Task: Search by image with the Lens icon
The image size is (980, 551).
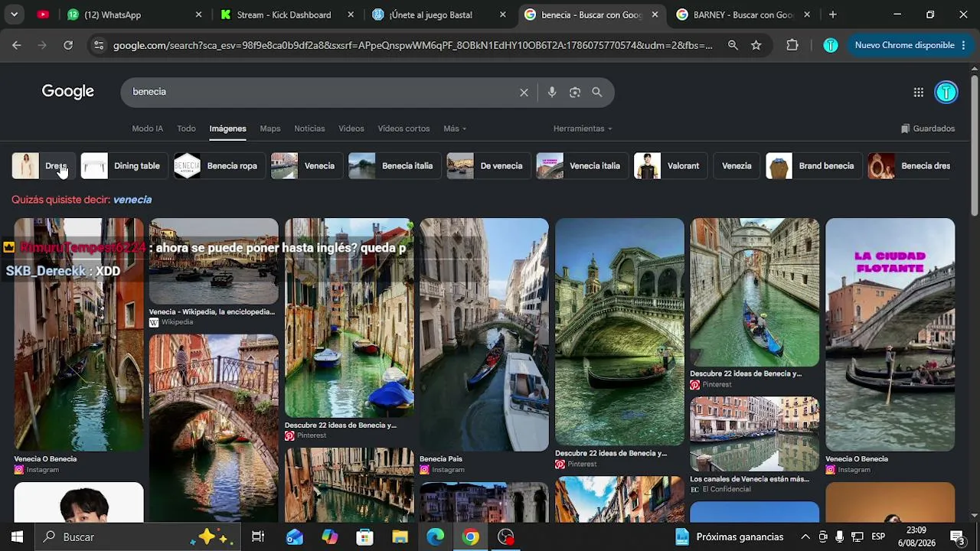Action: [x=575, y=92]
